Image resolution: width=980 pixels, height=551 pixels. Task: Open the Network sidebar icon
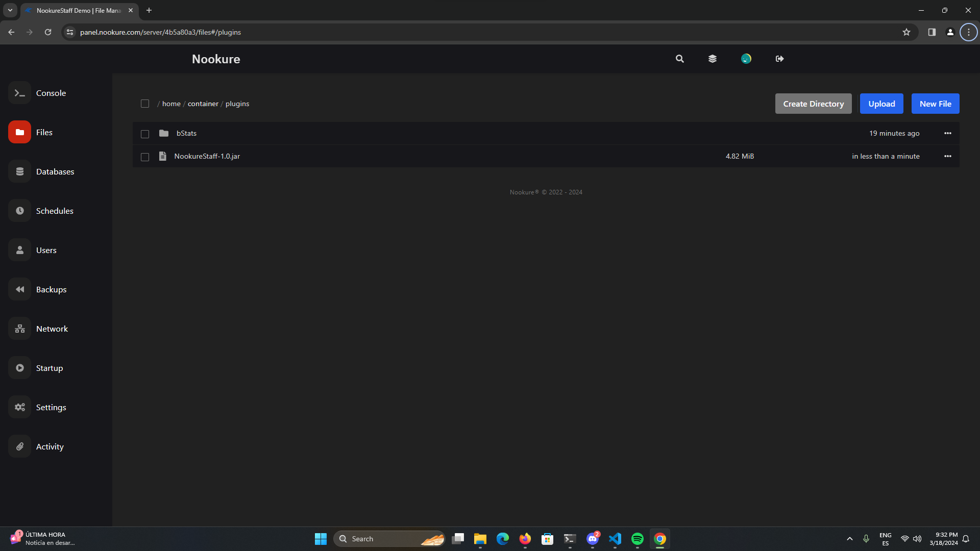19,329
